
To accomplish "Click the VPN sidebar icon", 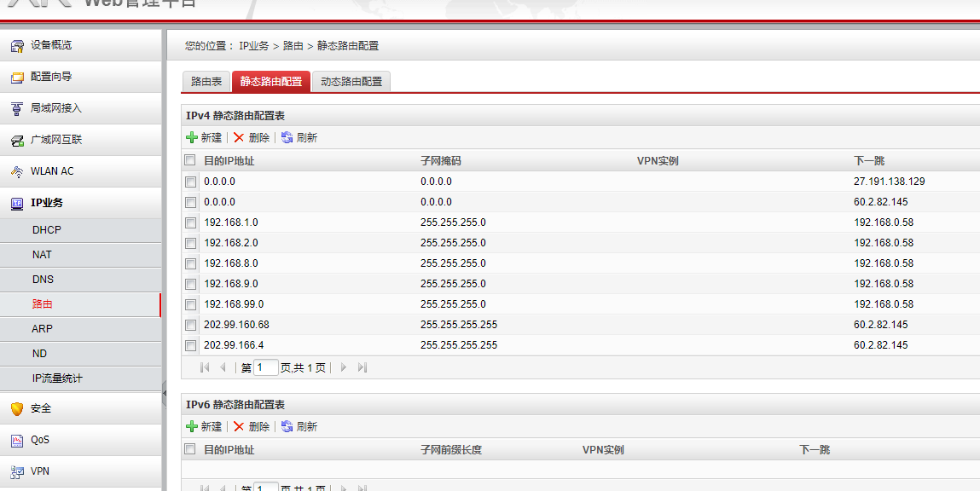I will pos(17,471).
